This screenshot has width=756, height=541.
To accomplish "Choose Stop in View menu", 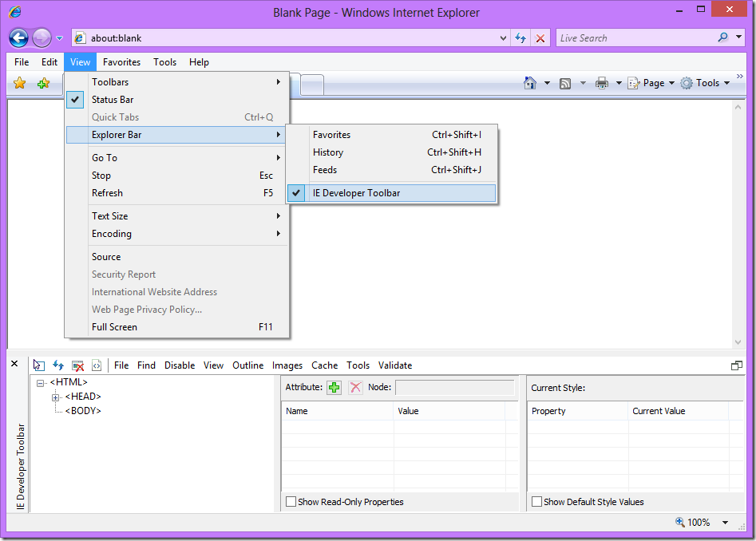I will (x=177, y=176).
